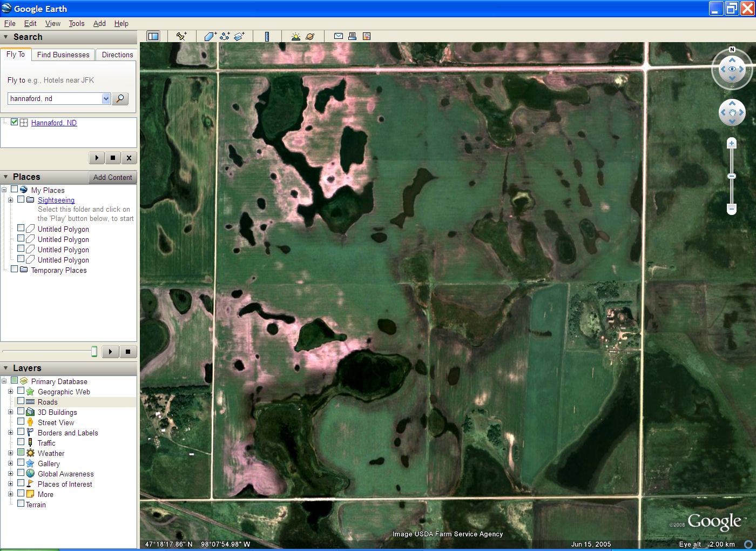Expand the More layer node

10,494
